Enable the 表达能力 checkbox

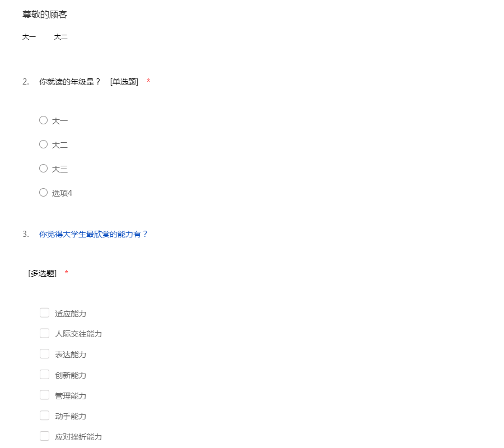pyautogui.click(x=44, y=354)
